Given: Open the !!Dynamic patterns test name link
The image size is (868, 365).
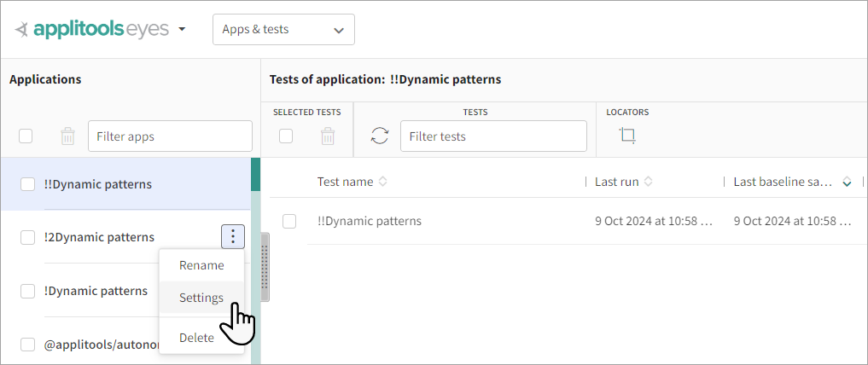Looking at the screenshot, I should 369,221.
